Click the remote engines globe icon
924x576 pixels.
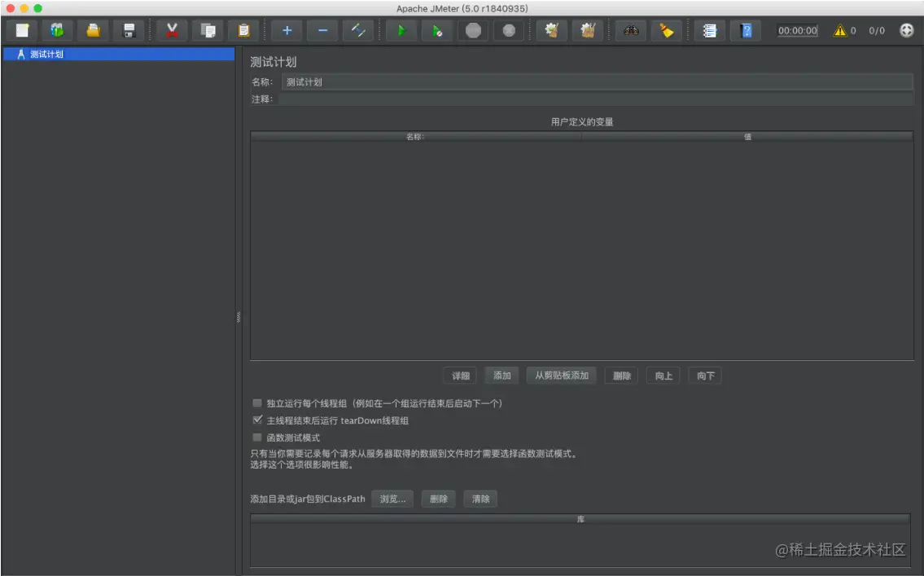(x=906, y=31)
